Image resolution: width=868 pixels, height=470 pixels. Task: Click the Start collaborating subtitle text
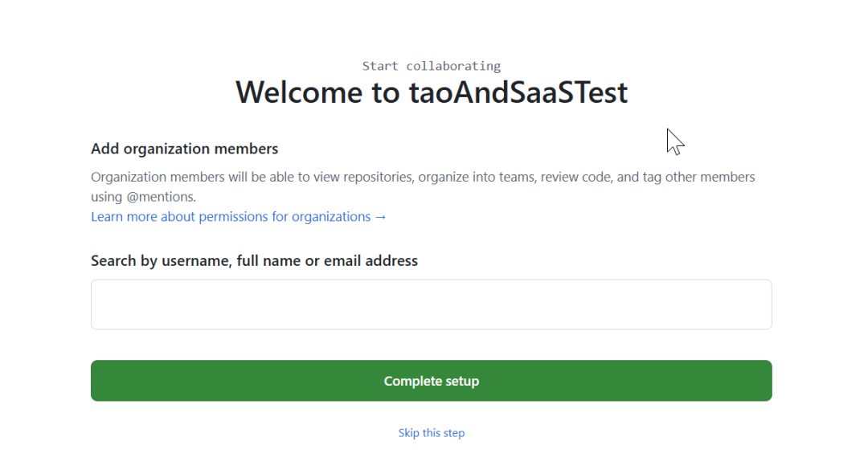pos(431,66)
